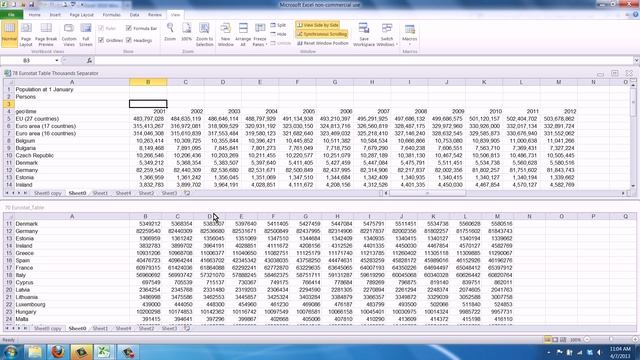The width and height of the screenshot is (640, 360).
Task: Click Save icon in Quick Access Toolbar
Action: pyautogui.click(x=31, y=4)
